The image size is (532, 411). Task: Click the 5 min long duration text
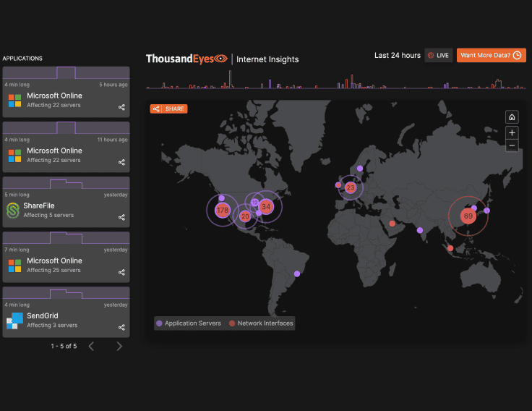[17, 195]
